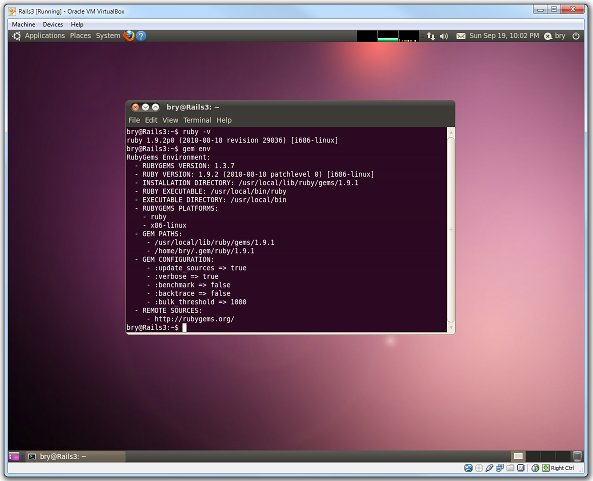Open the terminal View menu
This screenshot has width=593, height=481.
pyautogui.click(x=170, y=120)
